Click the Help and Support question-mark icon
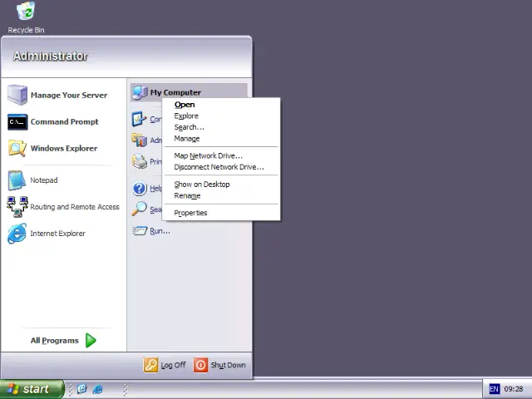The image size is (532, 399). [140, 189]
